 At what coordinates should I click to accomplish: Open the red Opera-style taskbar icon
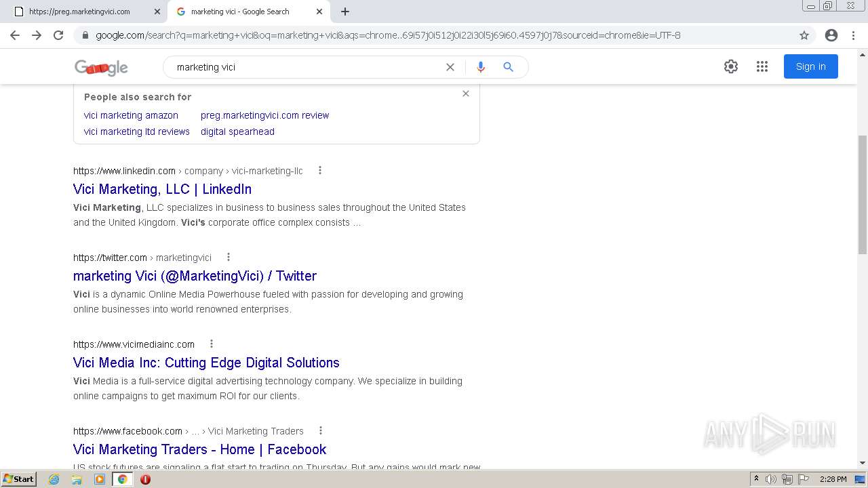[145, 479]
